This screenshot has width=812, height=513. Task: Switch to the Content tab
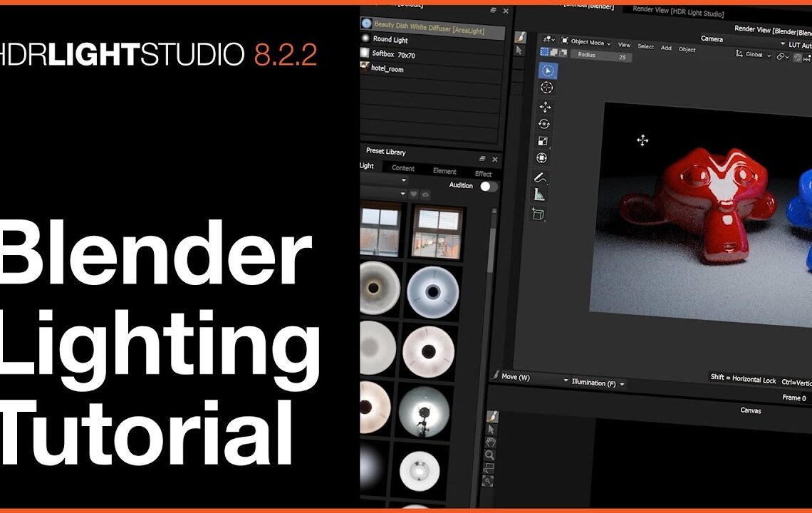tap(403, 169)
